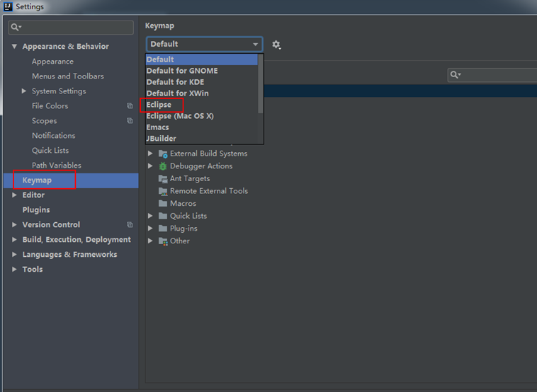Open the Plugins settings page

coord(36,209)
